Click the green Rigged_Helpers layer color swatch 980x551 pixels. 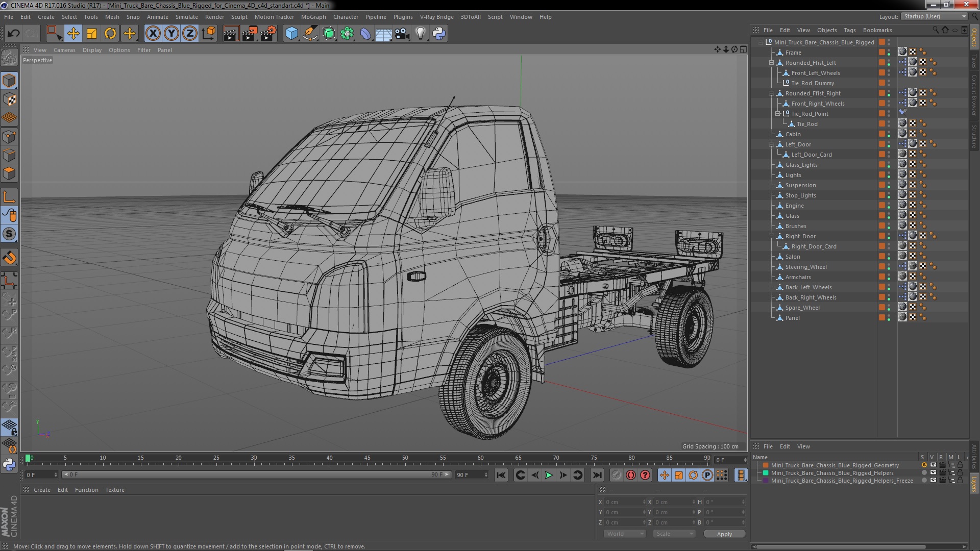coord(766,473)
